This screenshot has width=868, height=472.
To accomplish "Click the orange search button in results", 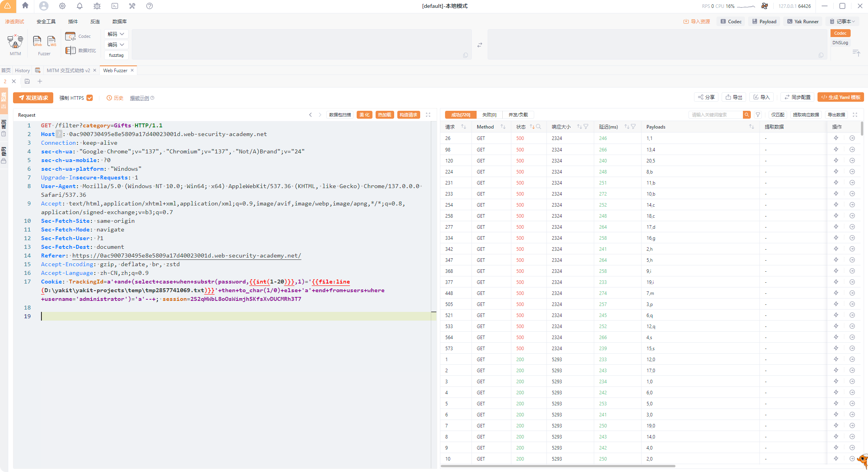I will click(x=746, y=115).
